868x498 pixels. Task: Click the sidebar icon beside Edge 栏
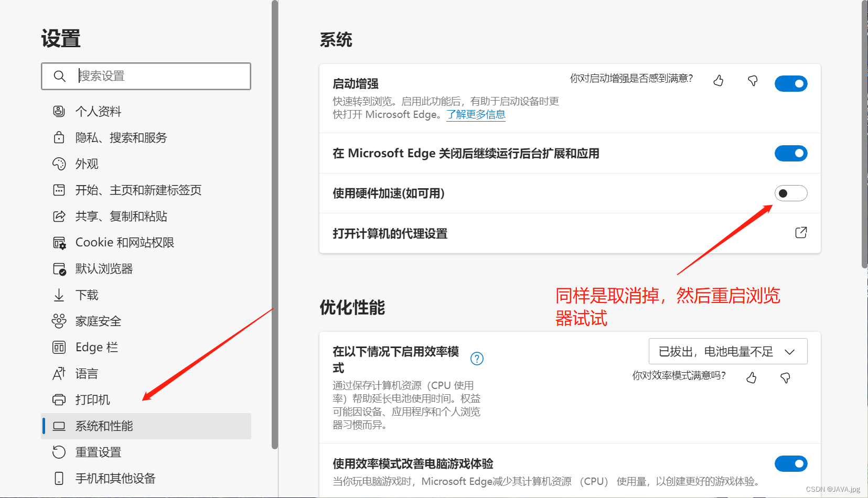pos(59,347)
